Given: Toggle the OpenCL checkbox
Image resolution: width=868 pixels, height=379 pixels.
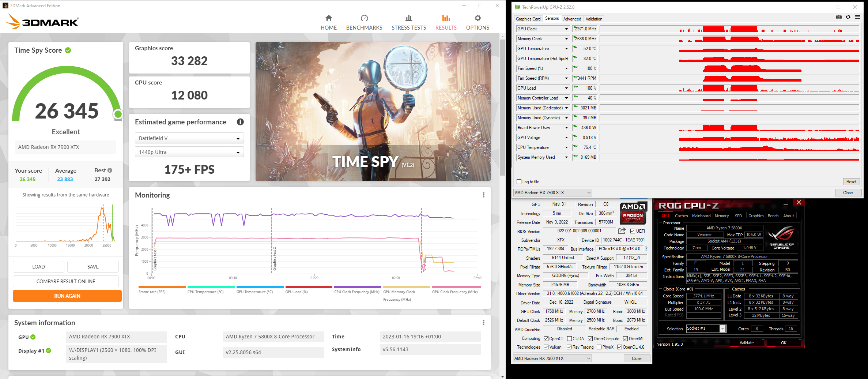Looking at the screenshot, I should pos(546,339).
